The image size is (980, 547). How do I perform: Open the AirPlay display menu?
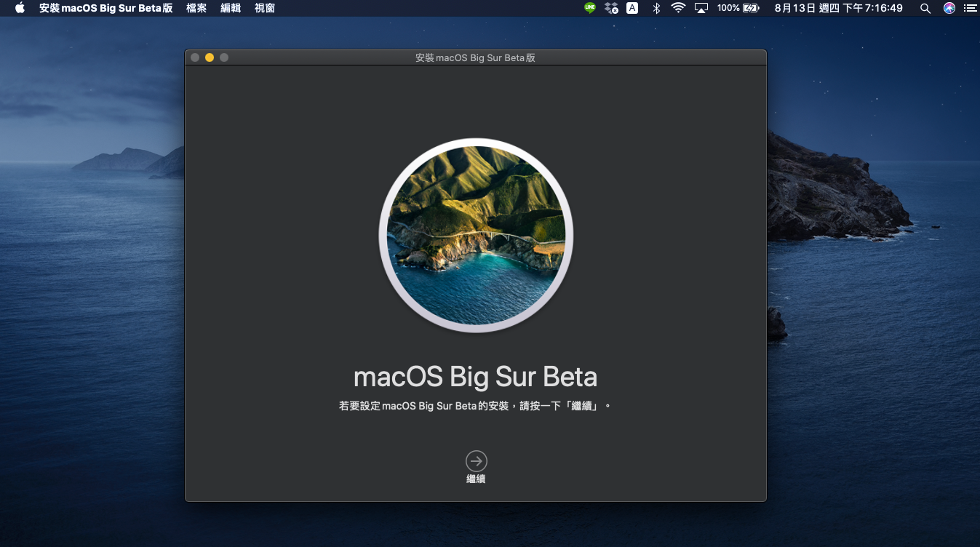pos(701,8)
